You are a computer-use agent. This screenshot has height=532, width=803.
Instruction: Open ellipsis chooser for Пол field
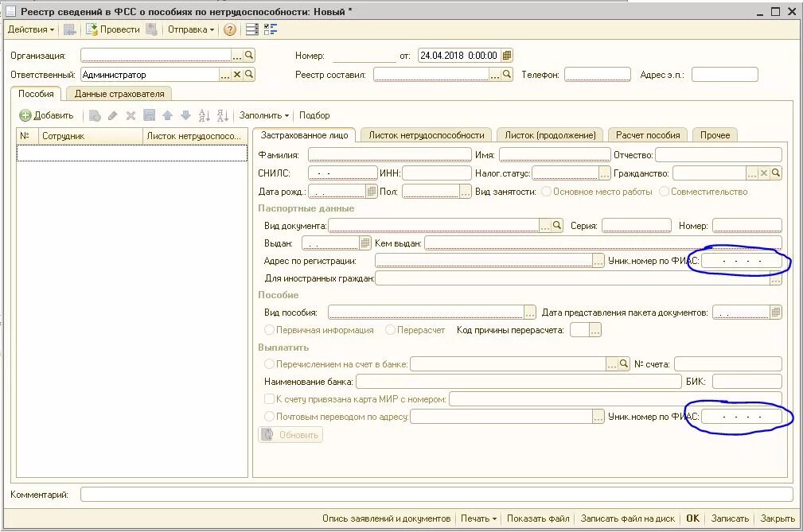pos(465,192)
